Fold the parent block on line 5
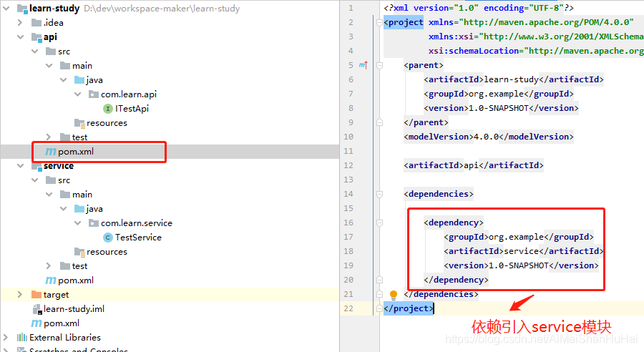This screenshot has width=644, height=352. click(x=379, y=65)
